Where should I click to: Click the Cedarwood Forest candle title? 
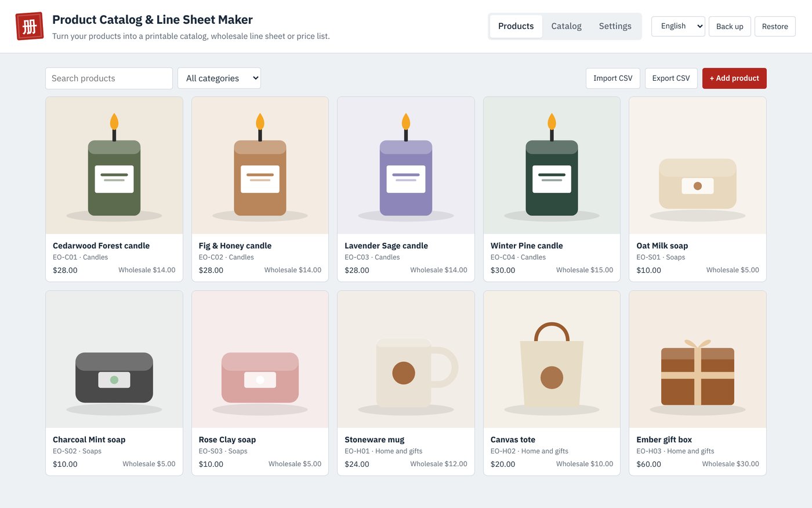point(101,246)
